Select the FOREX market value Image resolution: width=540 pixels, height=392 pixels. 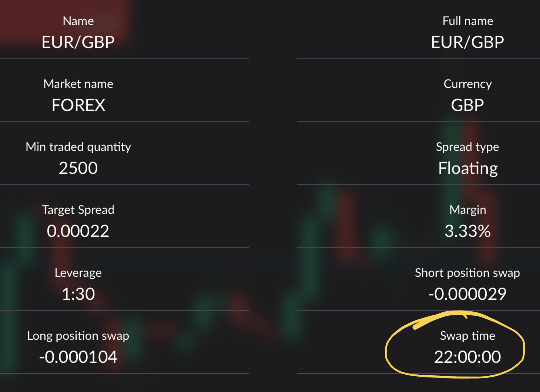point(78,105)
